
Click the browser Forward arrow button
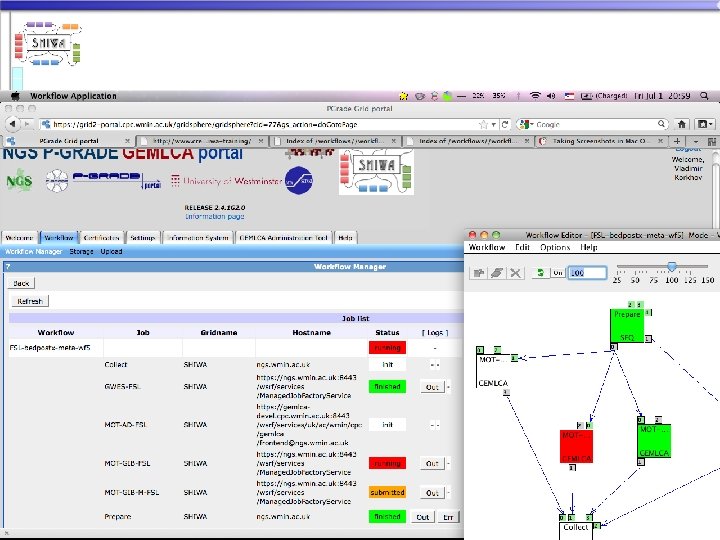(27, 124)
